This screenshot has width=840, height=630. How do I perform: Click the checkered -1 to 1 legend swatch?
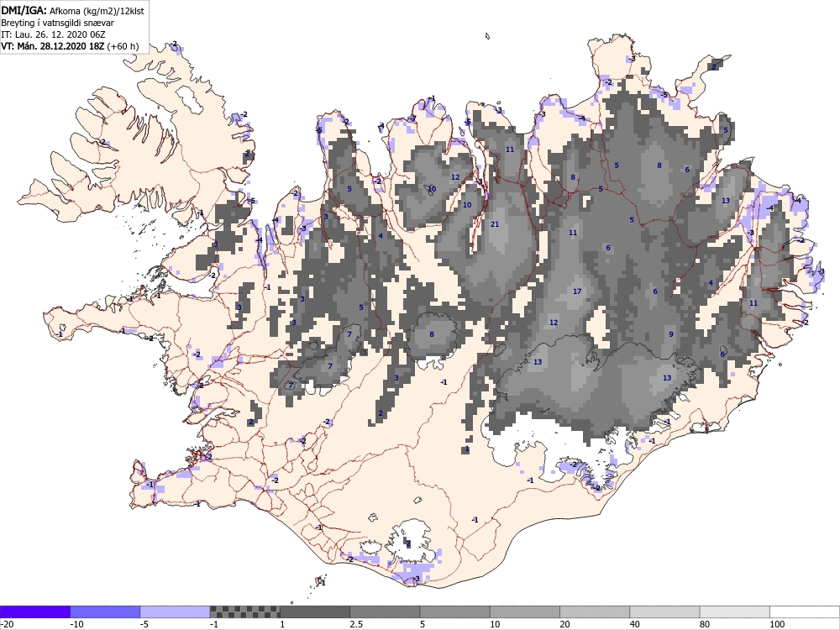pos(244,612)
